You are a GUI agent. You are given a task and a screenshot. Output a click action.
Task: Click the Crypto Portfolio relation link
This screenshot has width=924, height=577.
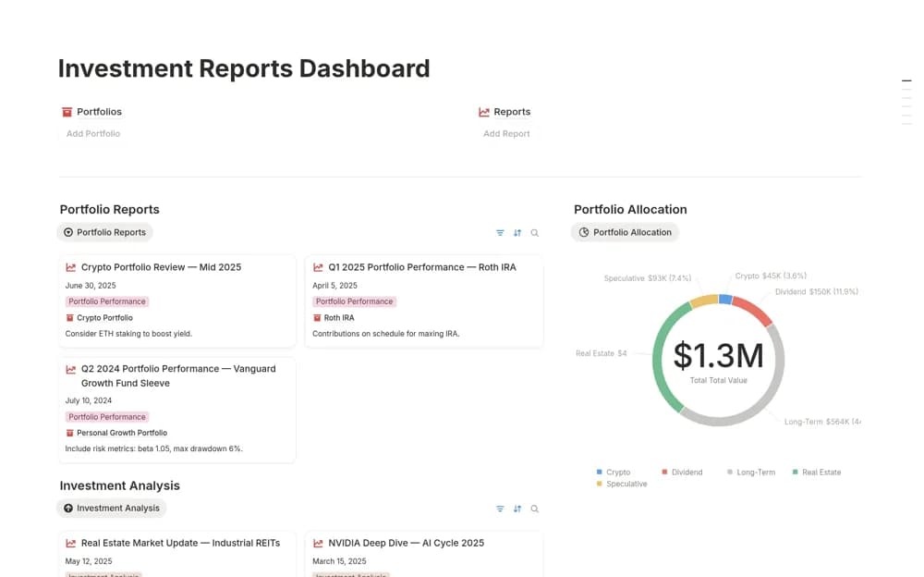[104, 318]
